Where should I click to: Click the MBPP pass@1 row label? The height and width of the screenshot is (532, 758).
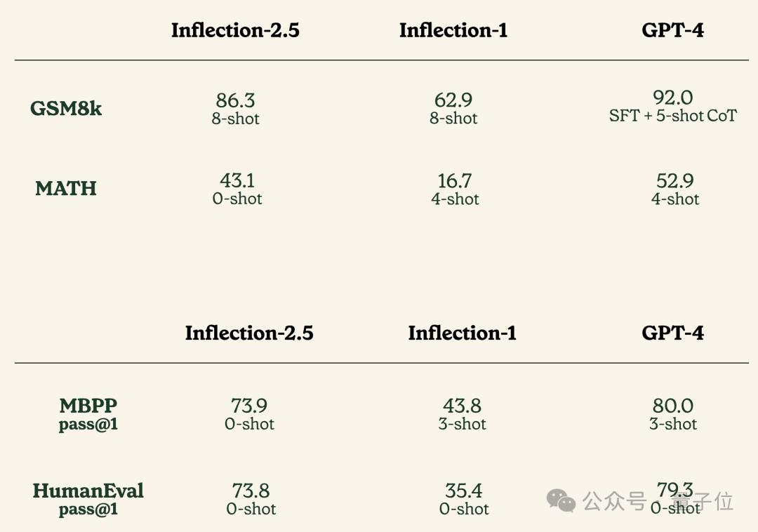pos(88,414)
